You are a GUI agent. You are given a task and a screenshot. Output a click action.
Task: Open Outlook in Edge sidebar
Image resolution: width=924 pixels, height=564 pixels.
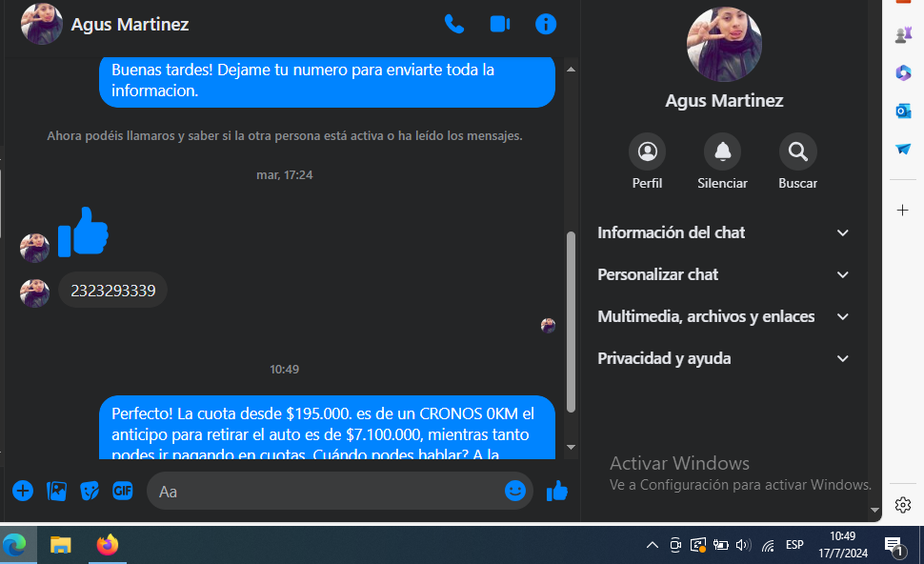click(x=903, y=111)
